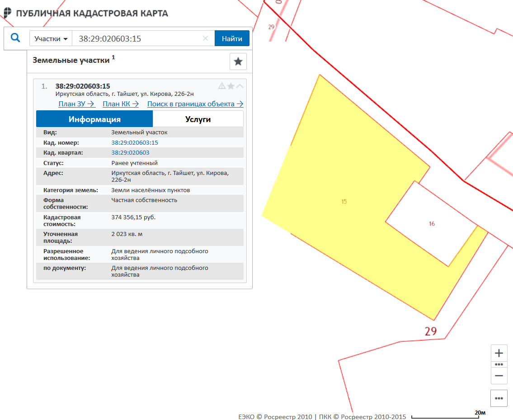
Task: Click the area value 2 023 кв. м
Action: click(127, 234)
